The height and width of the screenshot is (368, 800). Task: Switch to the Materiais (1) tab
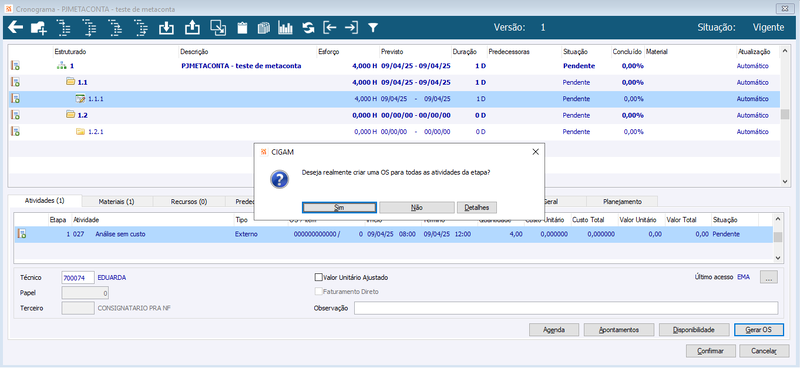click(x=116, y=202)
